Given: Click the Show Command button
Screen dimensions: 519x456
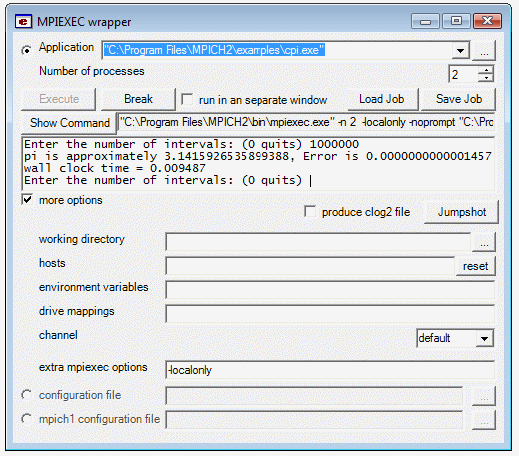Looking at the screenshot, I should [70, 123].
